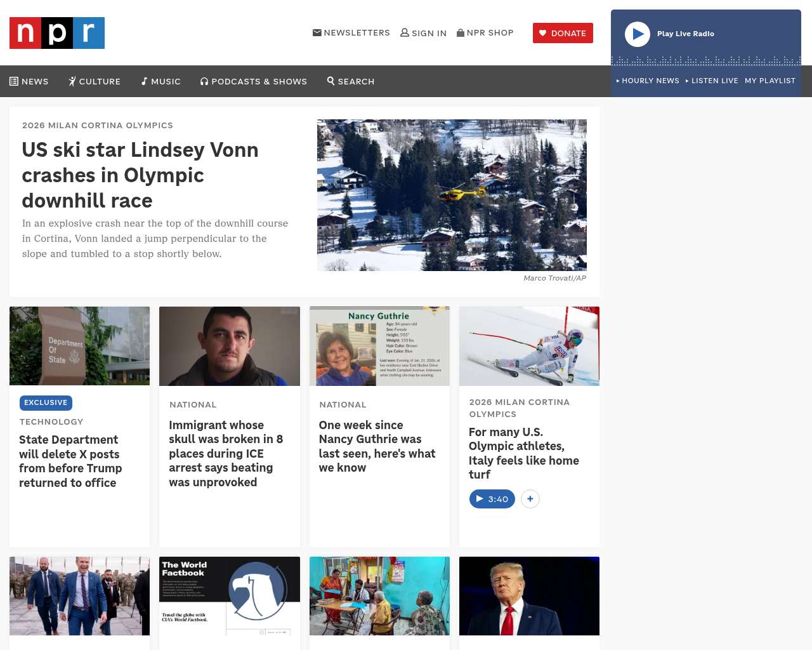Click the Newsletters envelope icon
The image size is (812, 650).
[317, 32]
